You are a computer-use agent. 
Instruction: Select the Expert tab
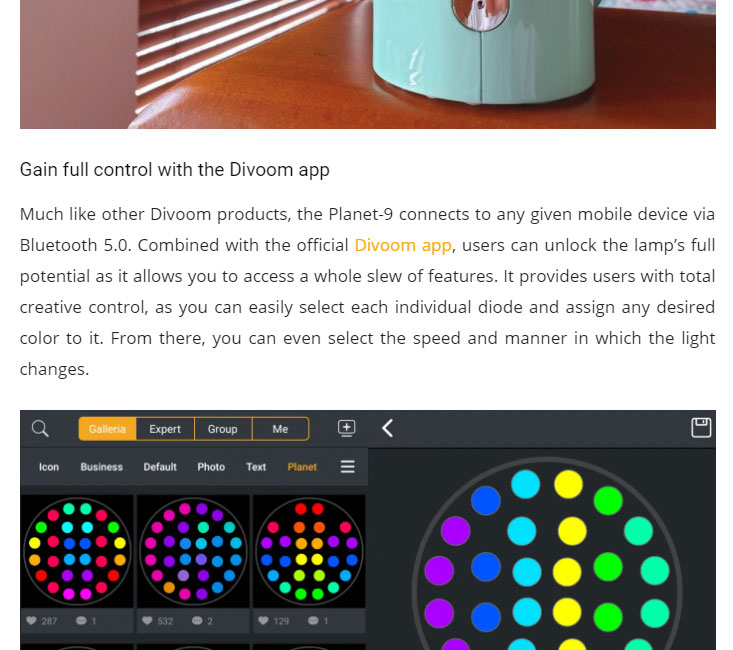pyautogui.click(x=165, y=429)
